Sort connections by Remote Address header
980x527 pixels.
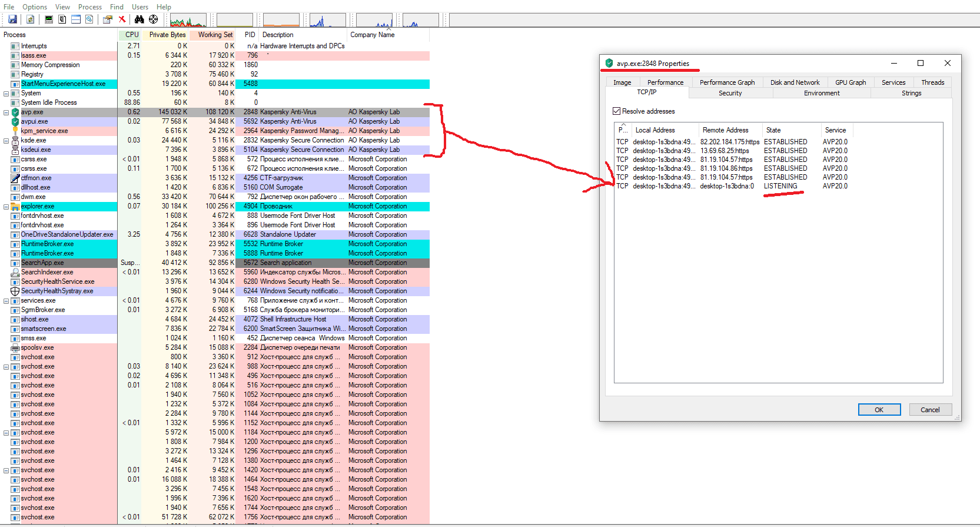click(x=729, y=130)
